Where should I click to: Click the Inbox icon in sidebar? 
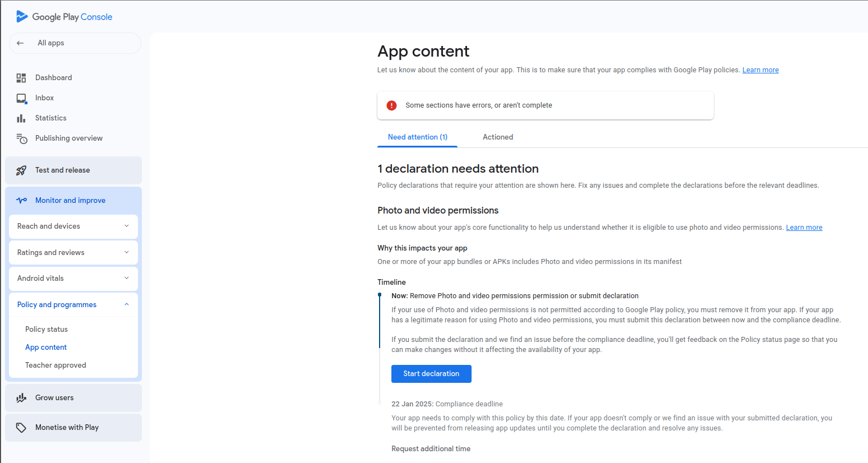21,98
